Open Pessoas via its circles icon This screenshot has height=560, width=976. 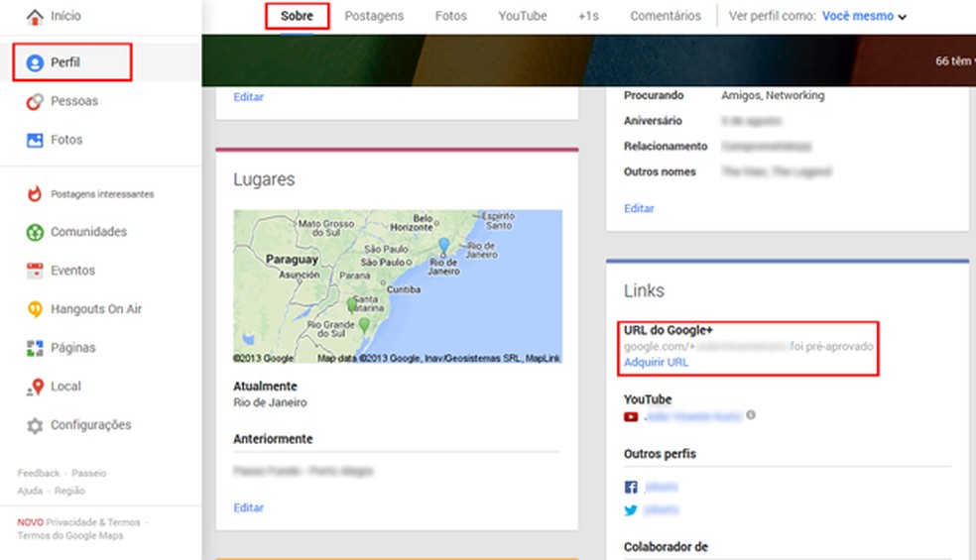click(35, 101)
